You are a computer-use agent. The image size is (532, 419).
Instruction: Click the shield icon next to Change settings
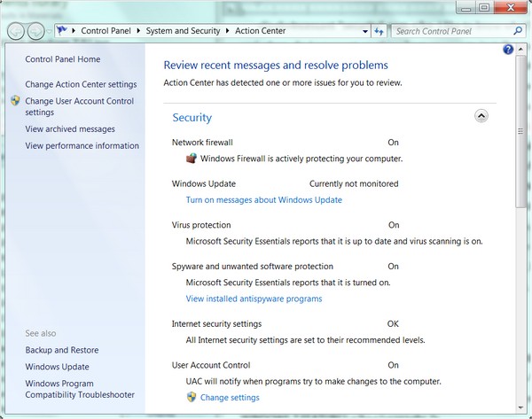[x=192, y=397]
